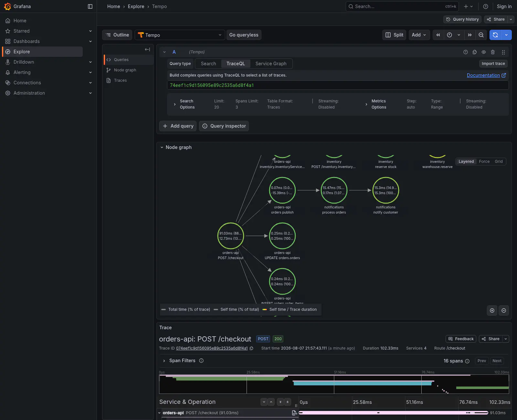The image size is (517, 420).
Task: Click Import trace
Action: tap(493, 64)
